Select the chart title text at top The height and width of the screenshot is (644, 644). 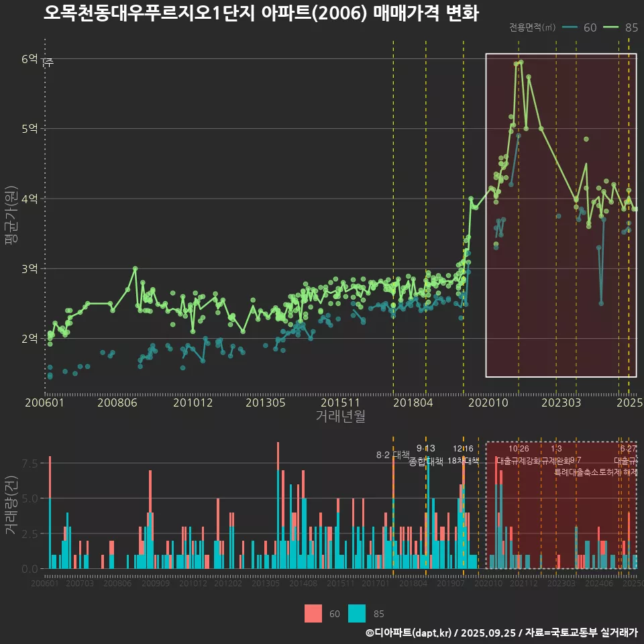(261, 13)
